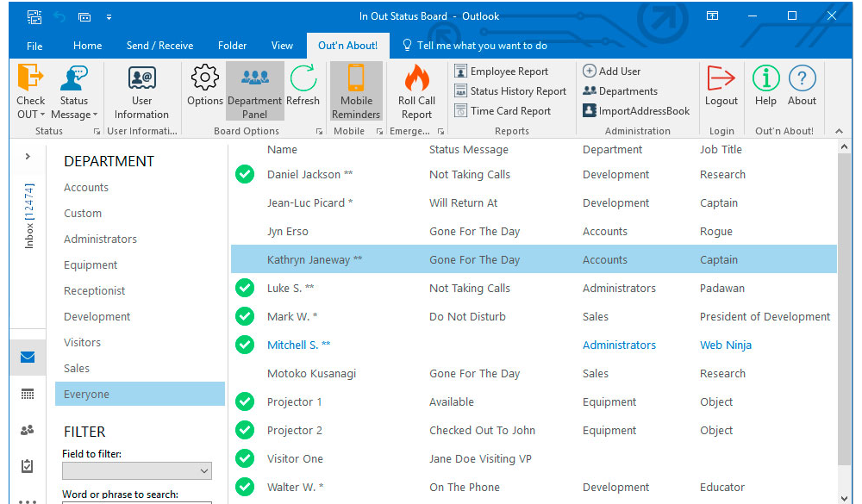Viewport: 862px width, 504px height.
Task: Click the Logout icon
Action: pos(721,79)
